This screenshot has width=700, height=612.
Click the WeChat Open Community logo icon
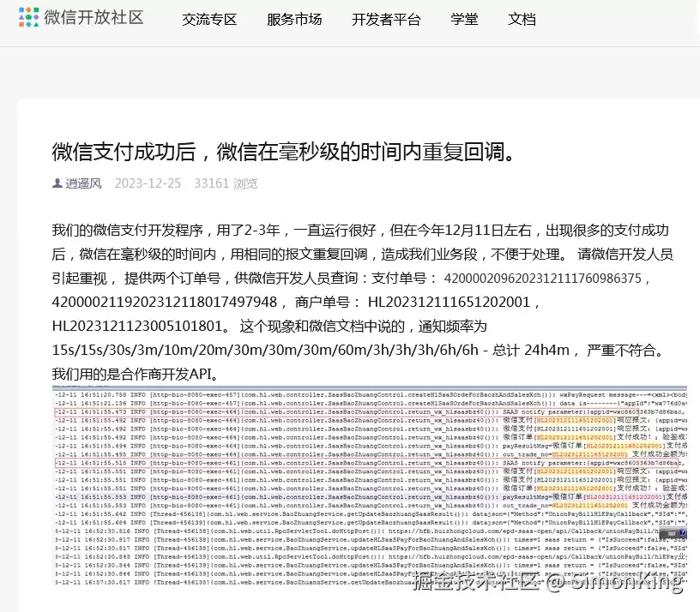point(28,17)
